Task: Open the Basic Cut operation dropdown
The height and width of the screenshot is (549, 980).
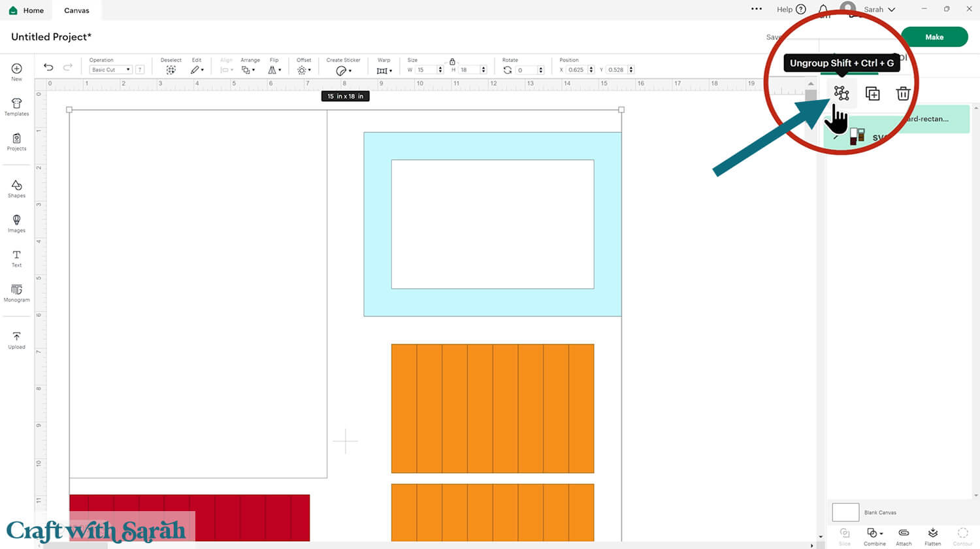Action: [110, 69]
